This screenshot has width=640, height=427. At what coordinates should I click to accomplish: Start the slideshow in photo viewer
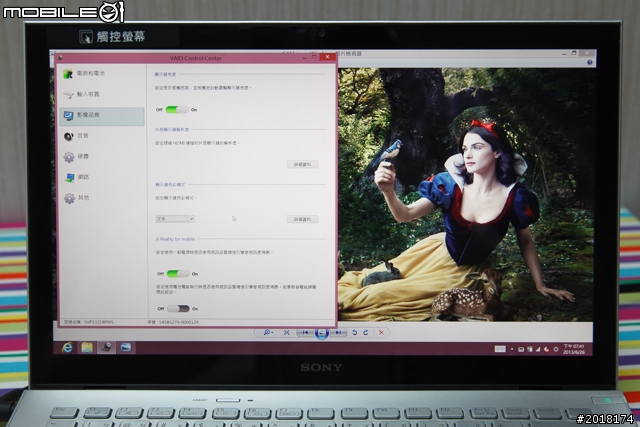click(322, 333)
